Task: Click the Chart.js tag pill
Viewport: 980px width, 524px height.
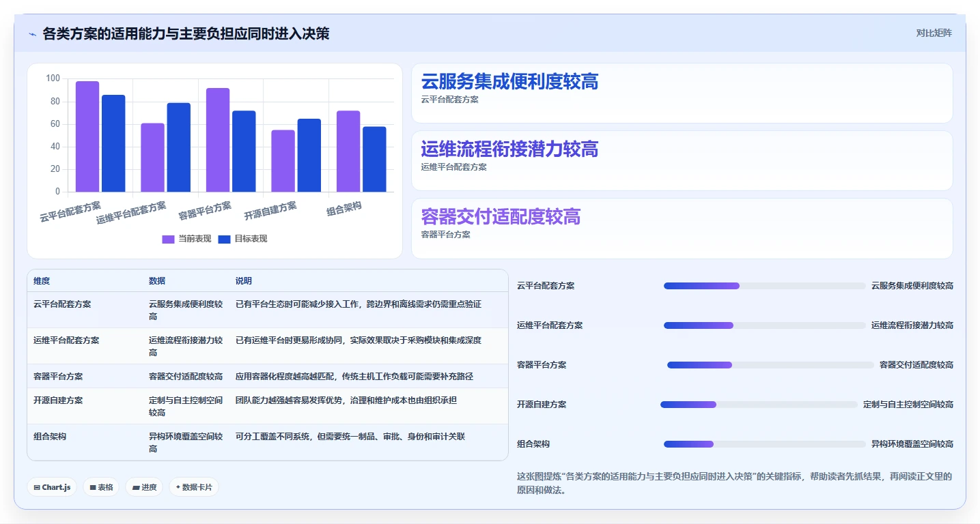Action: pos(52,487)
